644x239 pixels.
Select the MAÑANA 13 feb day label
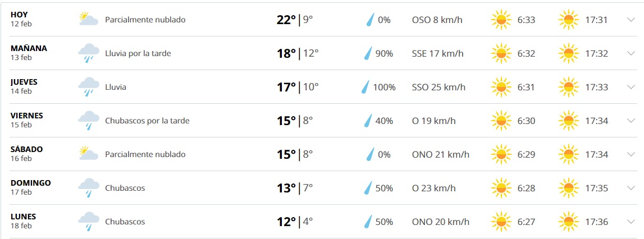29,52
